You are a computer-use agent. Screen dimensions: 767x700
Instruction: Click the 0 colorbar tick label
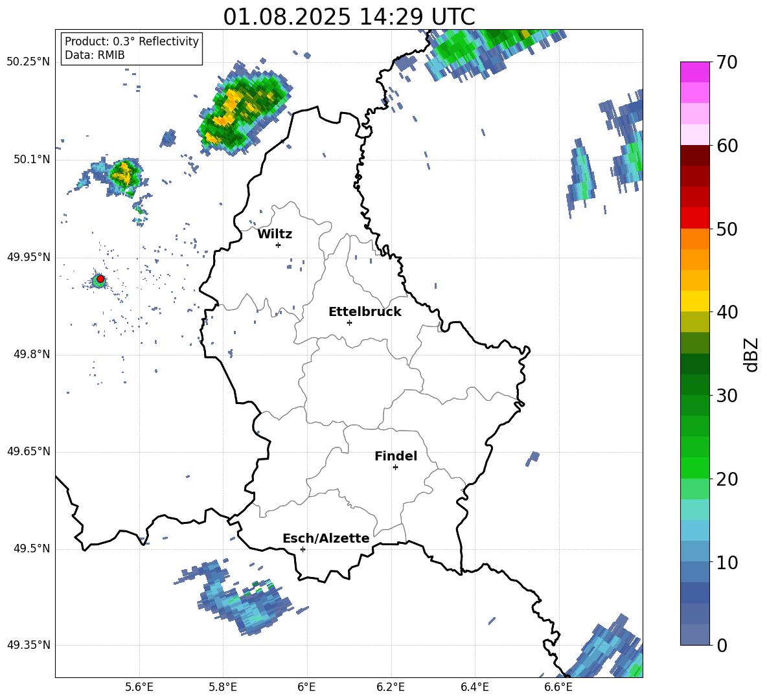click(x=722, y=645)
